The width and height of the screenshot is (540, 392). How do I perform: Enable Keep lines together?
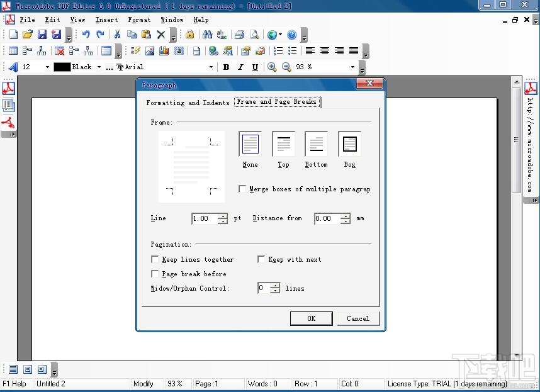click(x=155, y=259)
